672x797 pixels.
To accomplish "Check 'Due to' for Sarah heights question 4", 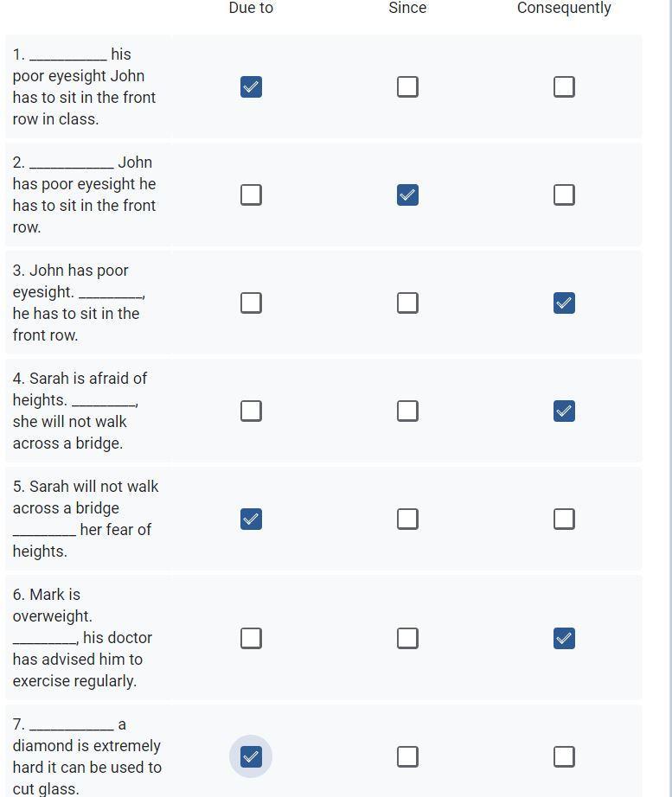I will [251, 411].
